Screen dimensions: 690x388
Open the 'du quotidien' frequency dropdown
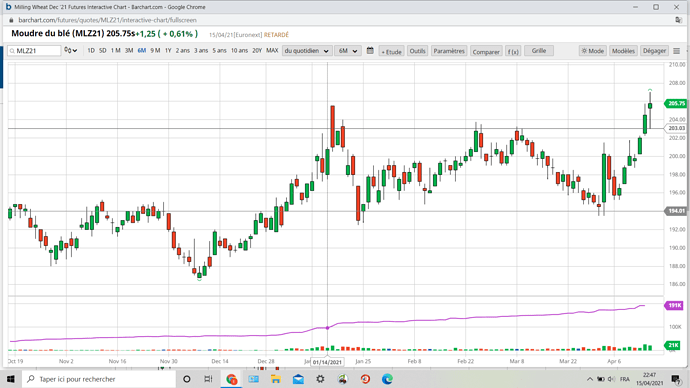click(307, 51)
